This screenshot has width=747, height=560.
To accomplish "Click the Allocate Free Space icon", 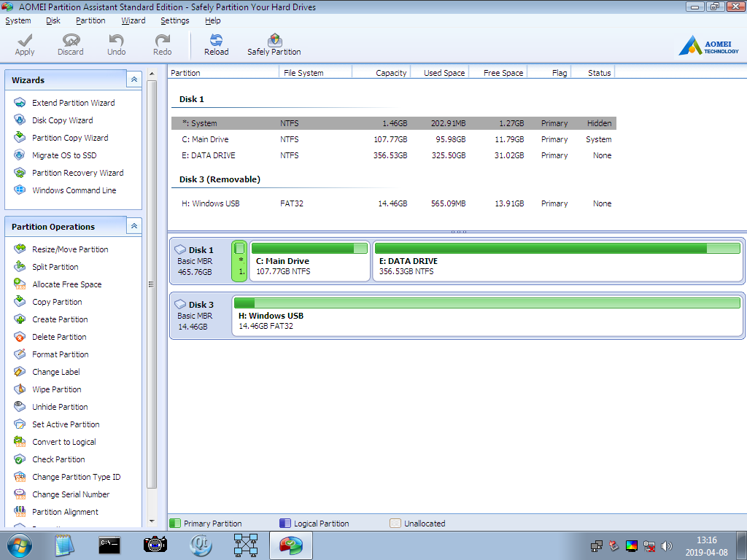I will [20, 284].
